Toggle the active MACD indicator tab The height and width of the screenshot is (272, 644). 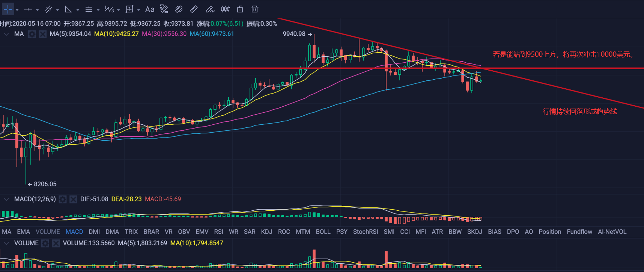click(x=74, y=232)
